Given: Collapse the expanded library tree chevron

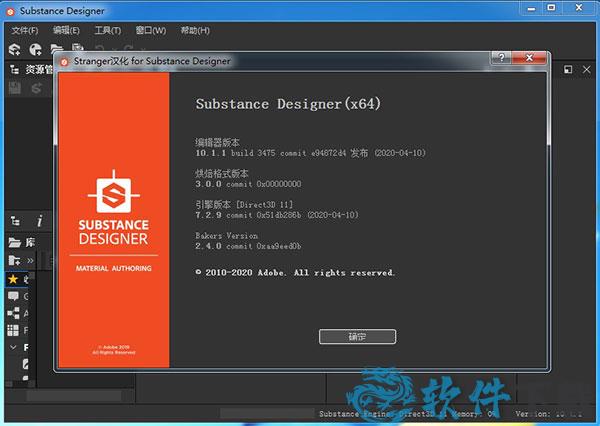Looking at the screenshot, I should [13, 346].
